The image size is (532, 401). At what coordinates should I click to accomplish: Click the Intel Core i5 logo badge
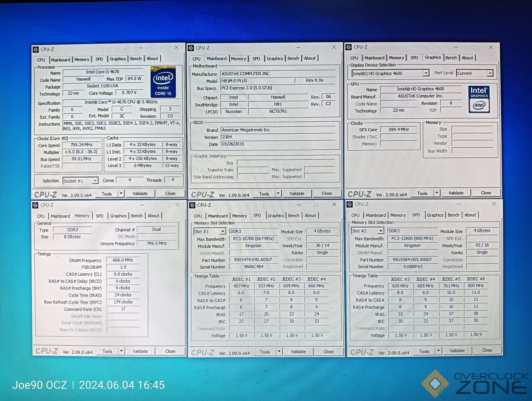pos(163,82)
